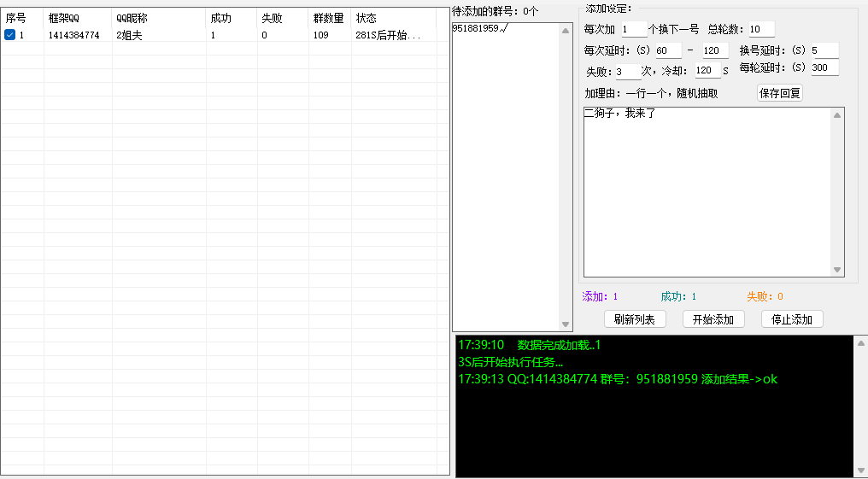
Task: Sort by the 群数量 column header
Action: [x=329, y=18]
